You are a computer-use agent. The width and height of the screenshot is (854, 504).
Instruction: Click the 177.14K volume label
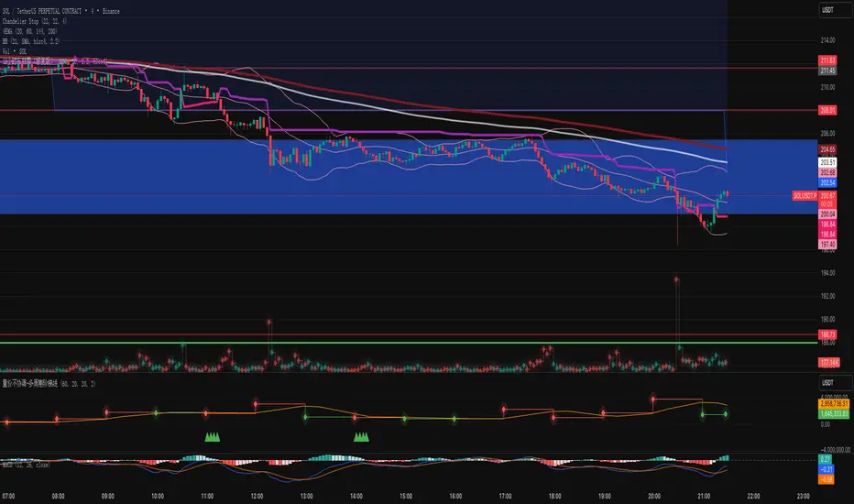(829, 362)
